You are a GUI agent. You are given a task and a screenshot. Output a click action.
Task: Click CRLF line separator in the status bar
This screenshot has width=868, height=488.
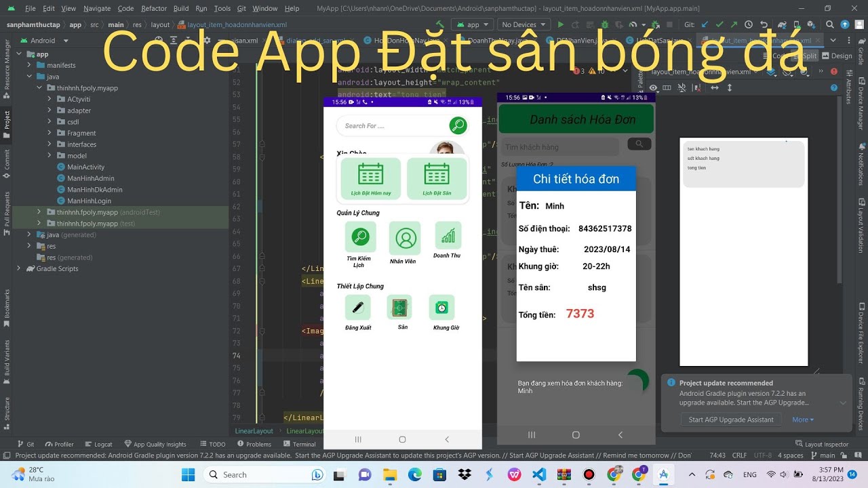click(739, 455)
